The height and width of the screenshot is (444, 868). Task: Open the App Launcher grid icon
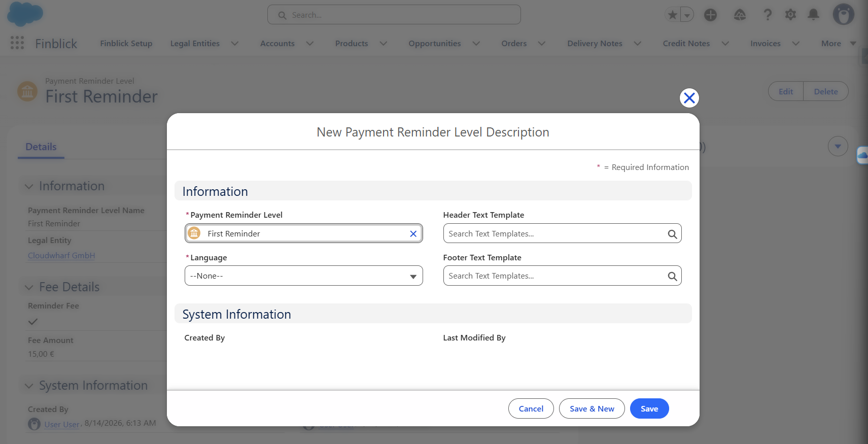point(17,43)
